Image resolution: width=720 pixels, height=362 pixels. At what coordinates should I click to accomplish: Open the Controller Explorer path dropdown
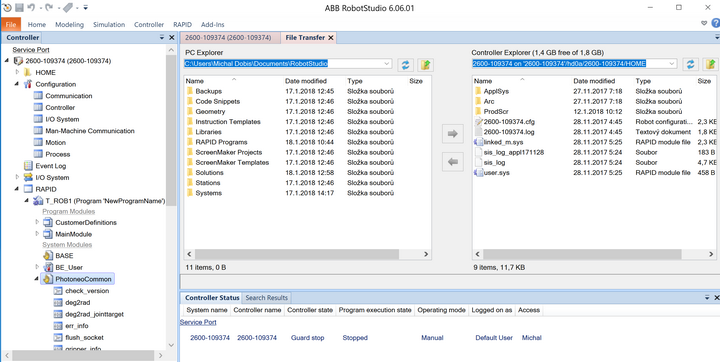pyautogui.click(x=672, y=64)
